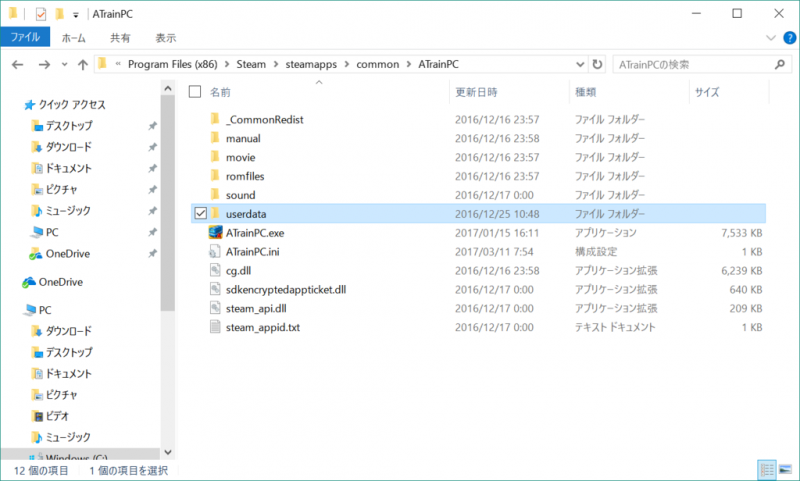This screenshot has width=800, height=481.
Task: Click the Properties quick access toolbar icon
Action: (41, 14)
